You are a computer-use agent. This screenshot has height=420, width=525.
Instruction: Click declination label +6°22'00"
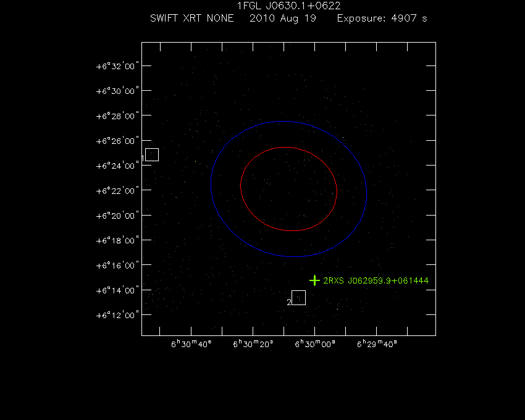pos(117,191)
